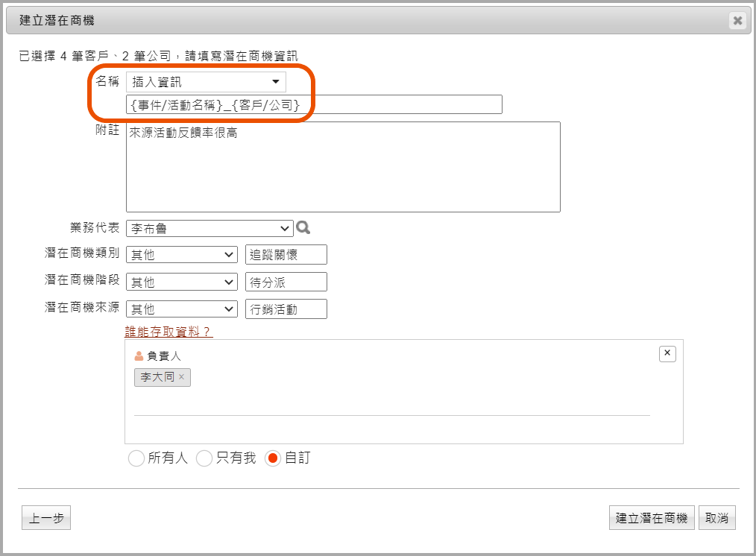The height and width of the screenshot is (556, 756).
Task: Select the 只有我 radio option
Action: click(x=204, y=458)
